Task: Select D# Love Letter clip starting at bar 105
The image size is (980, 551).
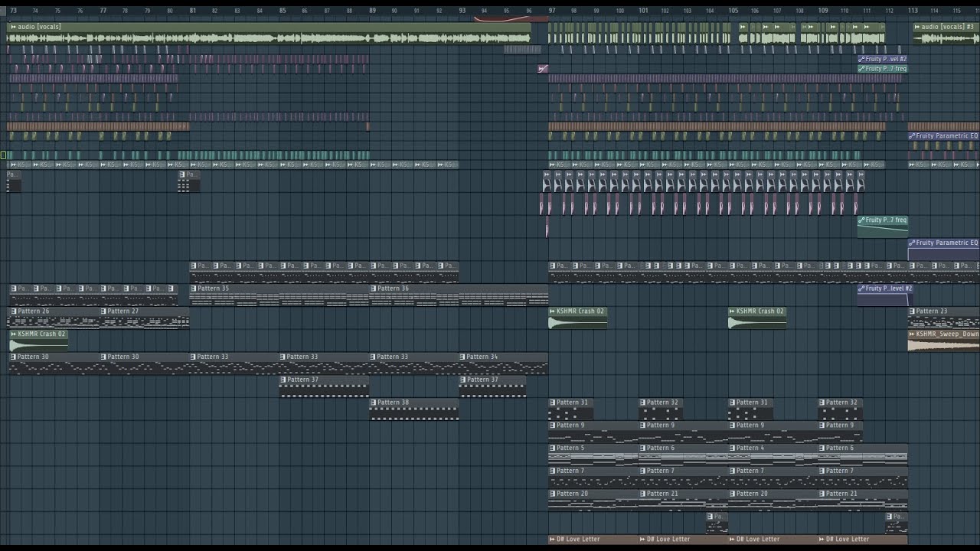Action: point(773,540)
